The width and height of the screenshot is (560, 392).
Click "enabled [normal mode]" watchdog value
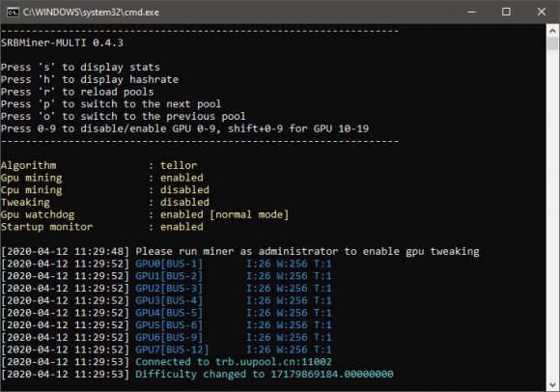[x=224, y=214]
